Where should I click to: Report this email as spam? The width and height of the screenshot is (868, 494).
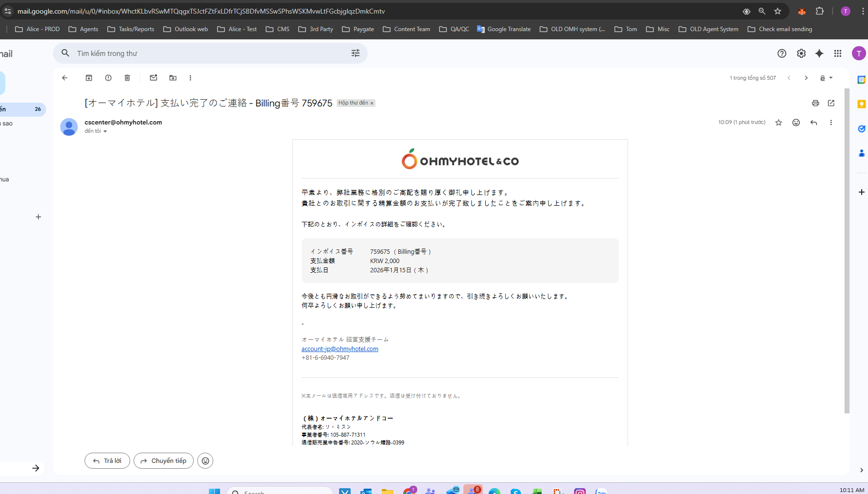point(108,78)
